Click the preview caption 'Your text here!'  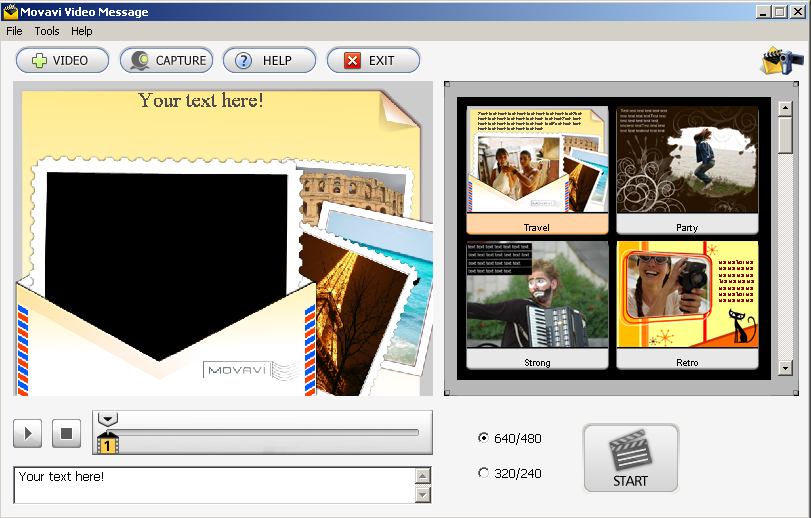pyautogui.click(x=201, y=100)
